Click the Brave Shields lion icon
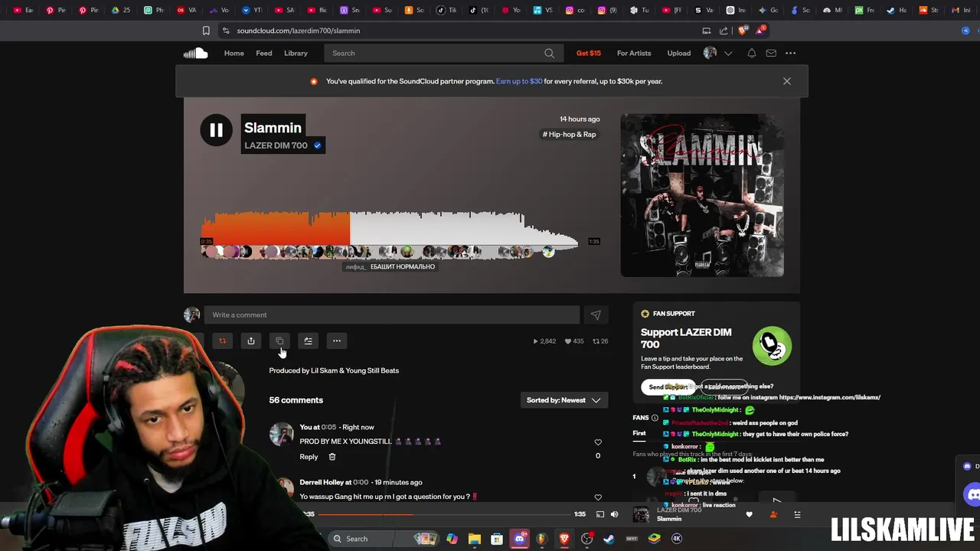 tap(743, 31)
